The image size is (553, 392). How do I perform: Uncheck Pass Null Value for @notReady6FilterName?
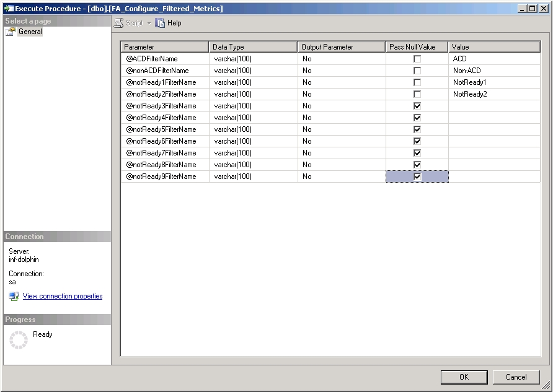(417, 141)
